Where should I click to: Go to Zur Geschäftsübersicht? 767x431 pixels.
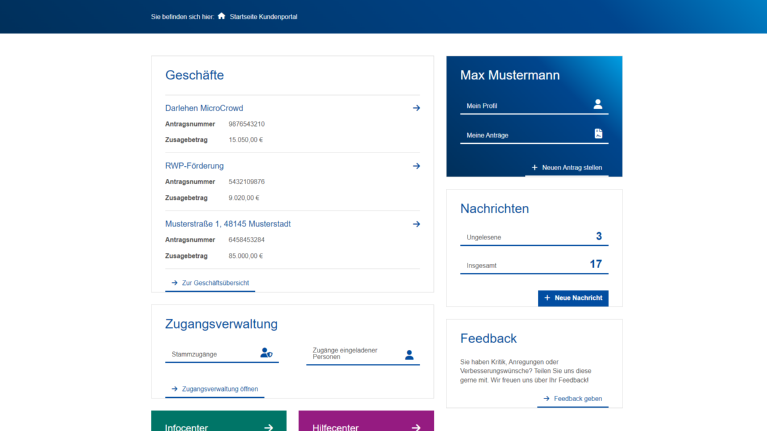pos(210,283)
